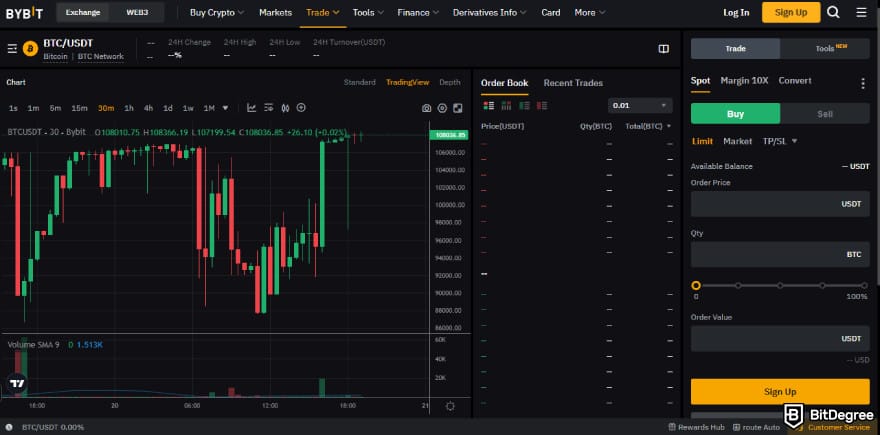880x435 pixels.
Task: Select the second order book layout icon
Action: (506, 106)
